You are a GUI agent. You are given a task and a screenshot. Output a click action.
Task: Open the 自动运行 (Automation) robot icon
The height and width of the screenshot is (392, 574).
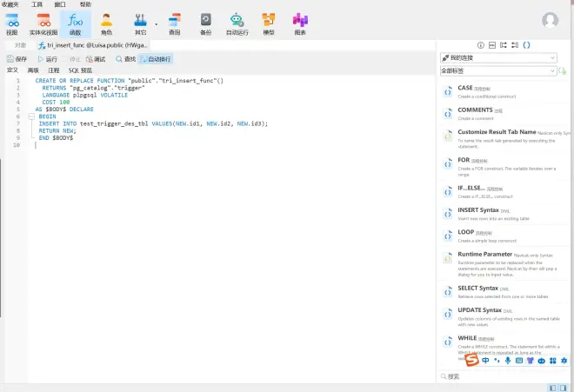(237, 24)
